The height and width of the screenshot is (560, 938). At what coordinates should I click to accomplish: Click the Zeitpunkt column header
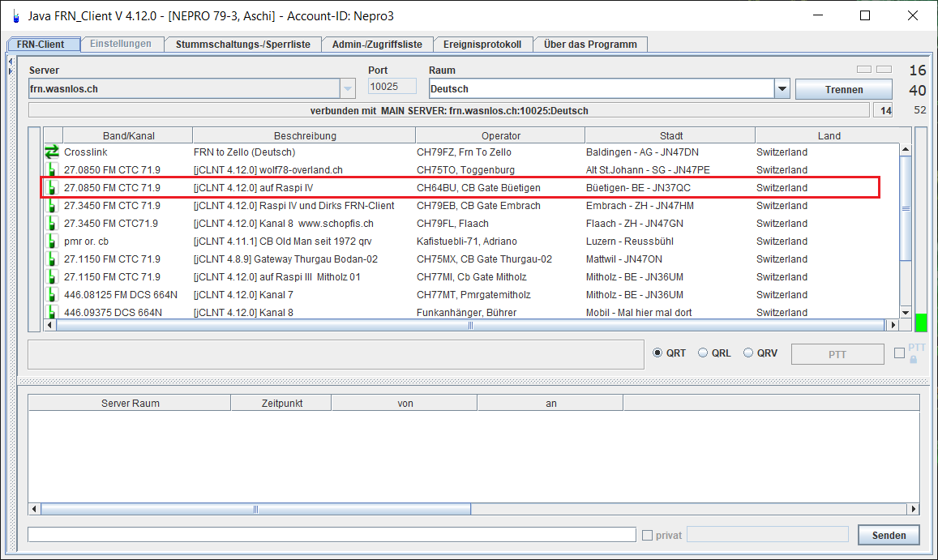281,404
